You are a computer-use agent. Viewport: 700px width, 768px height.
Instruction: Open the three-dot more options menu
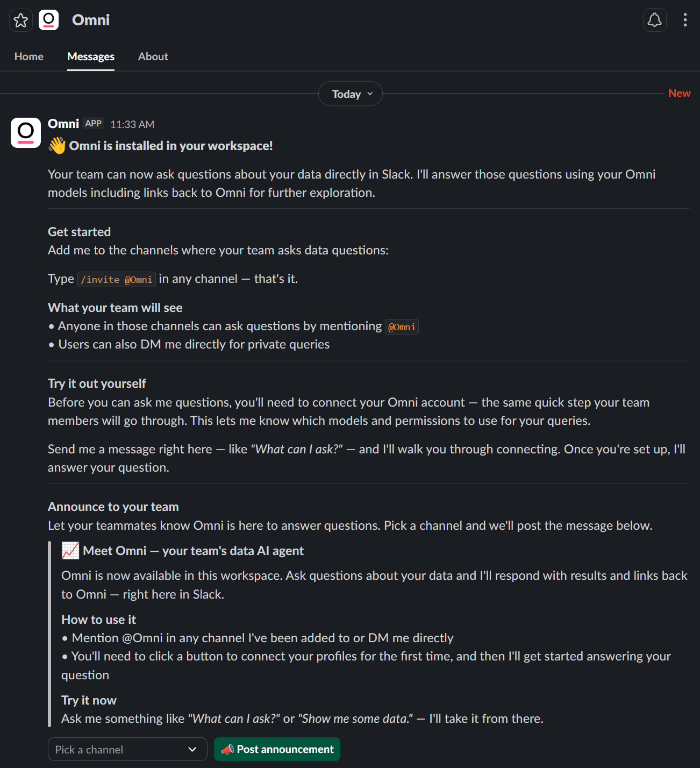point(685,20)
